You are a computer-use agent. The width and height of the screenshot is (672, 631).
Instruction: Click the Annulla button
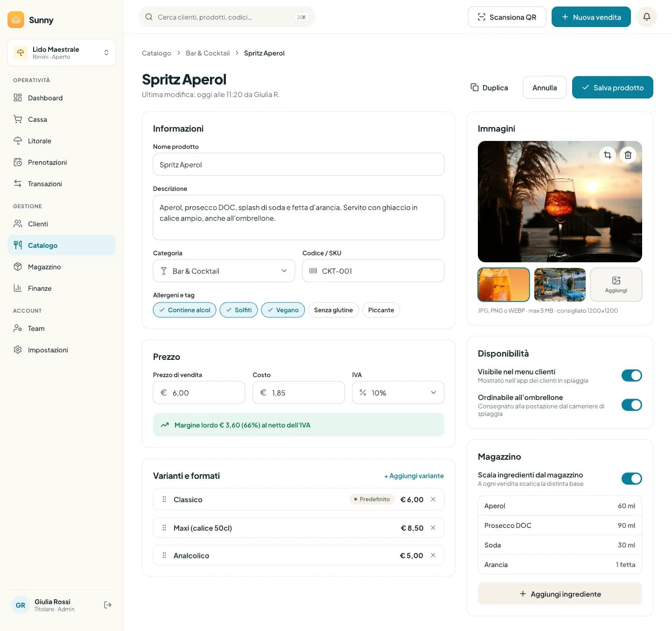[545, 87]
